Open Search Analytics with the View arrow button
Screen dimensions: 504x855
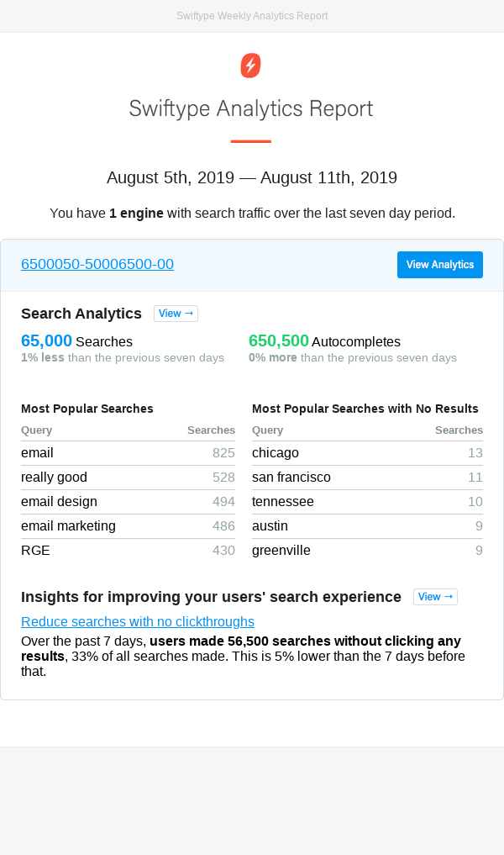(176, 313)
